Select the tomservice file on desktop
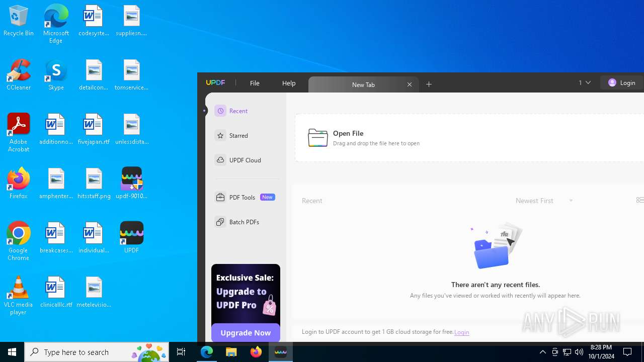 [131, 75]
